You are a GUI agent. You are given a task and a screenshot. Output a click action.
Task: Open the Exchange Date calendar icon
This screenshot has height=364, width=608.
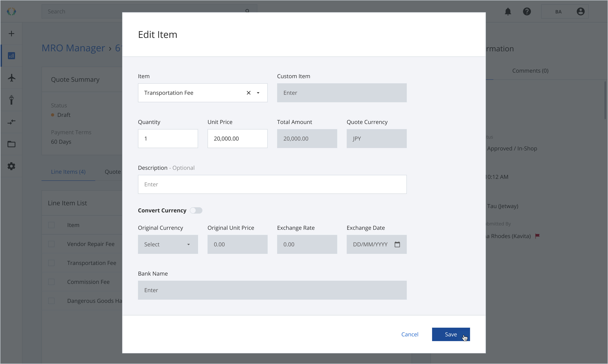(x=397, y=244)
